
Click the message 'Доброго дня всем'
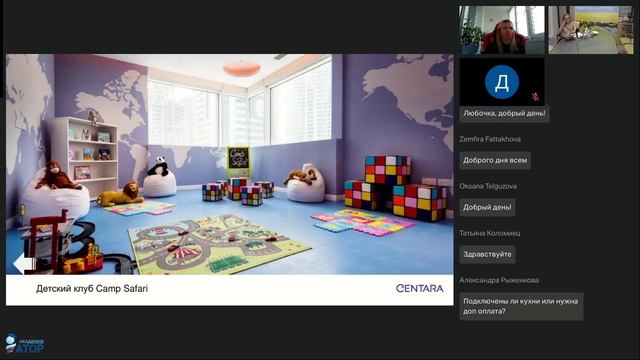495,160
